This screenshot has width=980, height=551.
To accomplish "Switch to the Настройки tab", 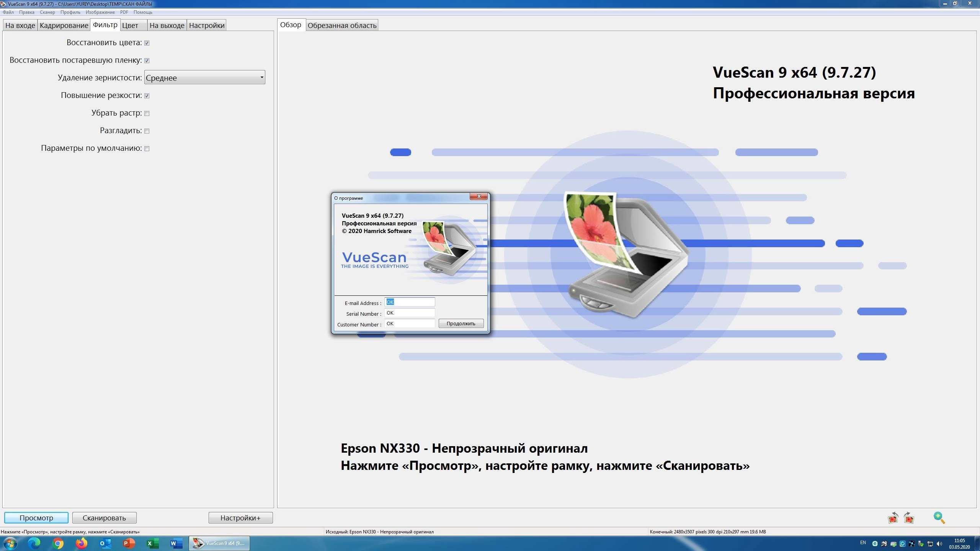I will [207, 25].
